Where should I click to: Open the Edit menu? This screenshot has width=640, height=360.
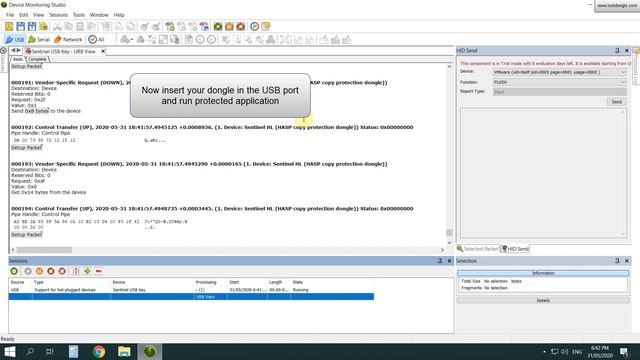coord(24,15)
